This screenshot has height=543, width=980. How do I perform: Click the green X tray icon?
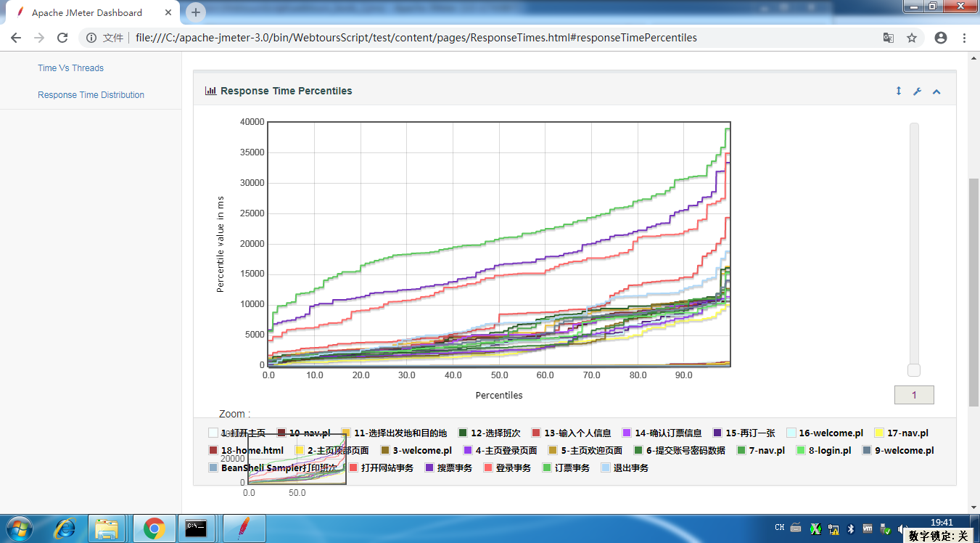point(815,528)
